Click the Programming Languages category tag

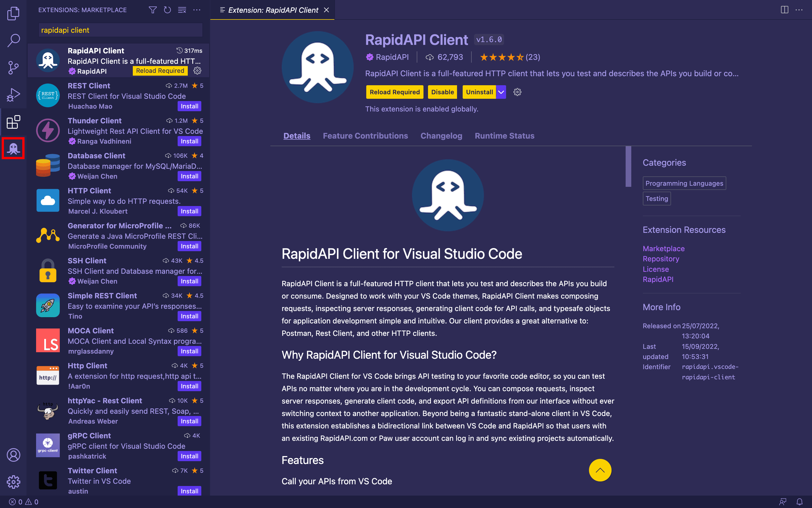[x=684, y=183]
